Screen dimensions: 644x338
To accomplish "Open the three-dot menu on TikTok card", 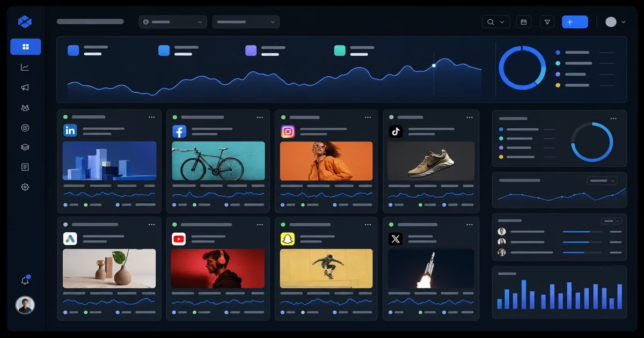I will [470, 117].
